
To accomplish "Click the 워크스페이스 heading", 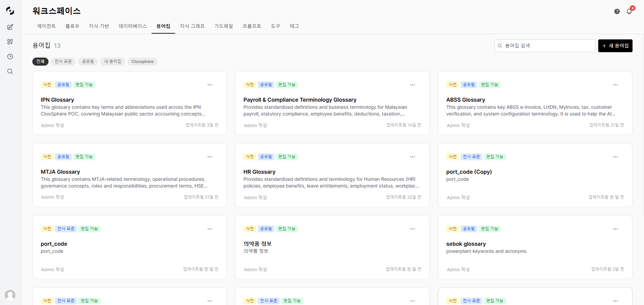I will tap(56, 11).
